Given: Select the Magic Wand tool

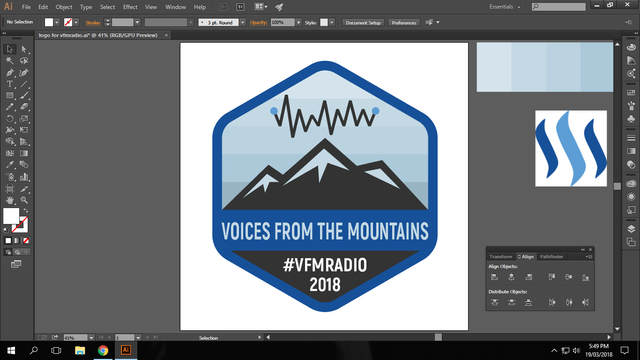Looking at the screenshot, I should pos(10,61).
